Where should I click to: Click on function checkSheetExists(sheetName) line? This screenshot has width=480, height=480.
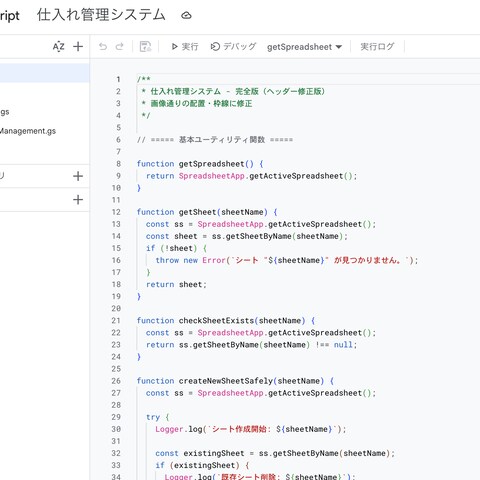pyautogui.click(x=226, y=321)
